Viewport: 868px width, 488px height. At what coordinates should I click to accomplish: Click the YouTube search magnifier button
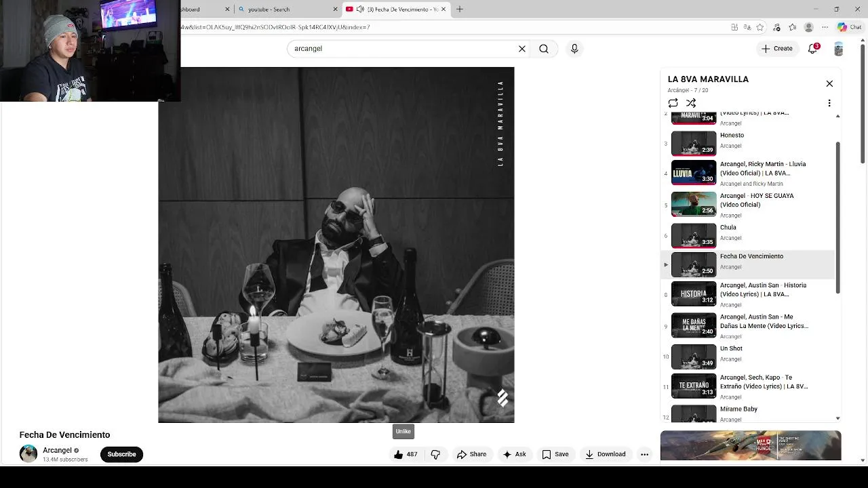click(x=544, y=49)
